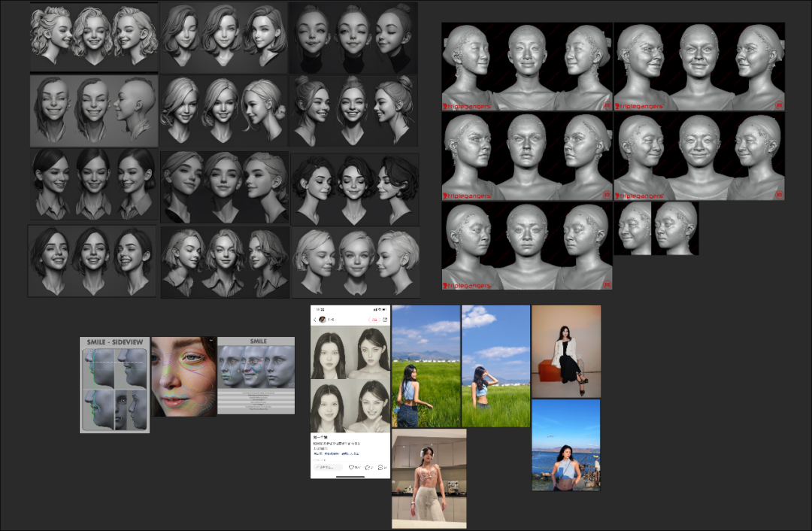Viewport: 812px width, 531px height.
Task: Select green field photo, girl looking over shoulder
Action: point(426,366)
